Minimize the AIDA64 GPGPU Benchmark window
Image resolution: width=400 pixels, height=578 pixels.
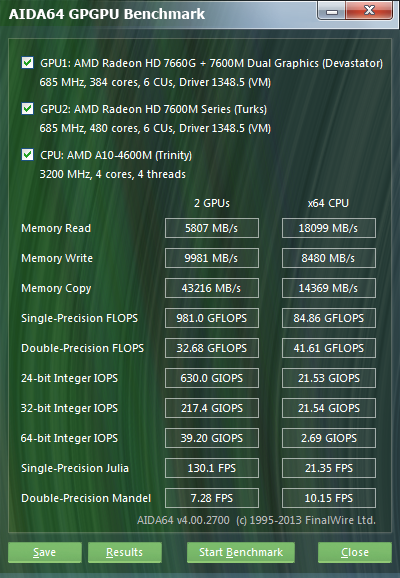coord(331,11)
